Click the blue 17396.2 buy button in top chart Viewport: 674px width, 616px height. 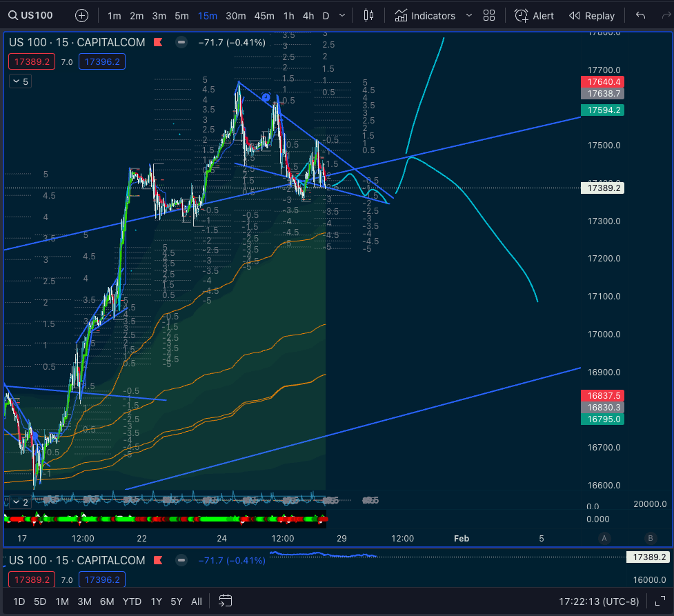pyautogui.click(x=101, y=62)
